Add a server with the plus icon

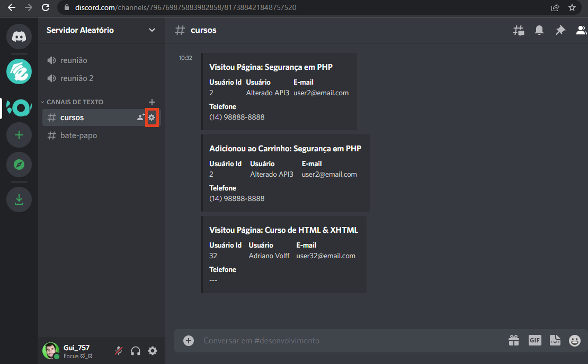click(19, 135)
